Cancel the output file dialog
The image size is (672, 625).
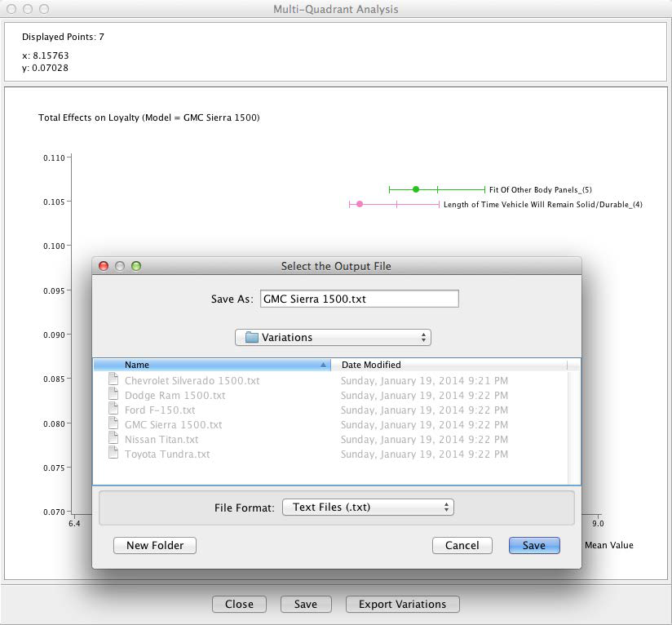click(462, 545)
